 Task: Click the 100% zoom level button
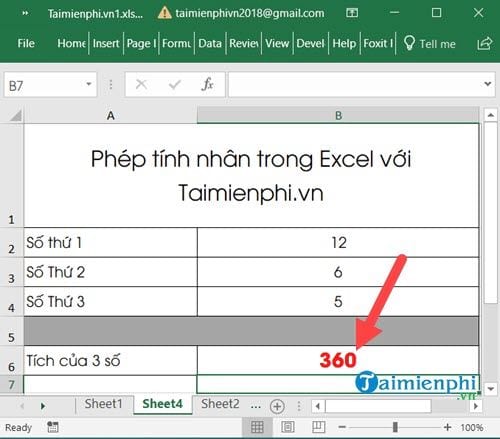(472, 427)
